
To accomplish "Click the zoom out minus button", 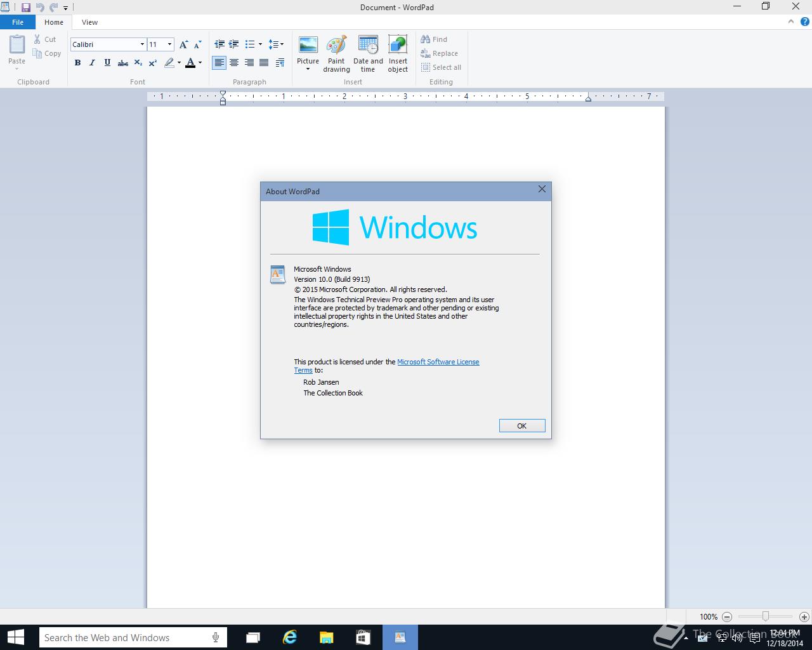I will [x=727, y=616].
